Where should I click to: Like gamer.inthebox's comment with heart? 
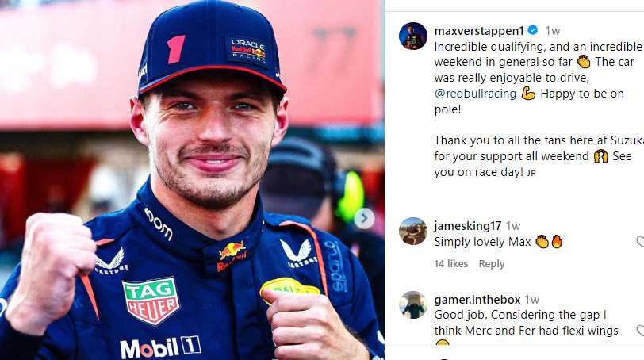click(640, 330)
